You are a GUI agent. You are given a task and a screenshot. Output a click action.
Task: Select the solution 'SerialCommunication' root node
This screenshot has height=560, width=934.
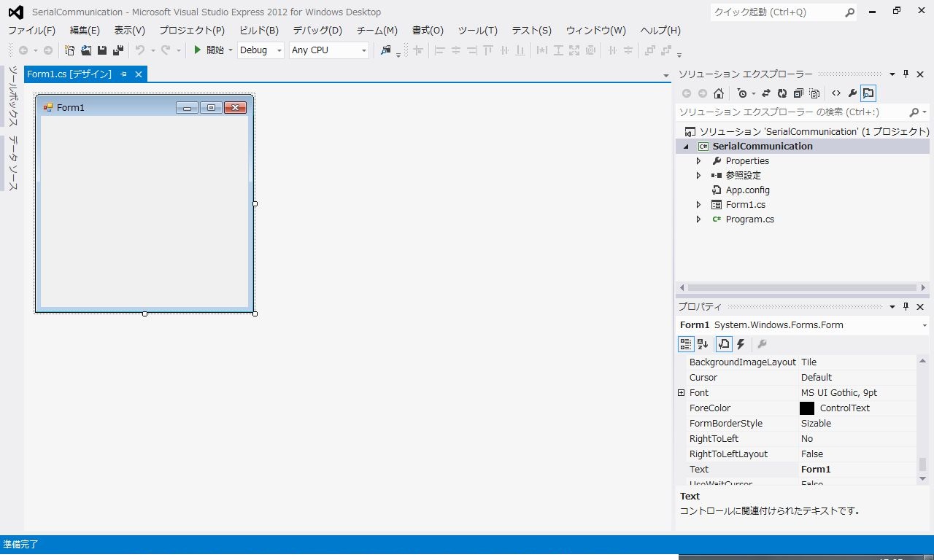(x=806, y=132)
